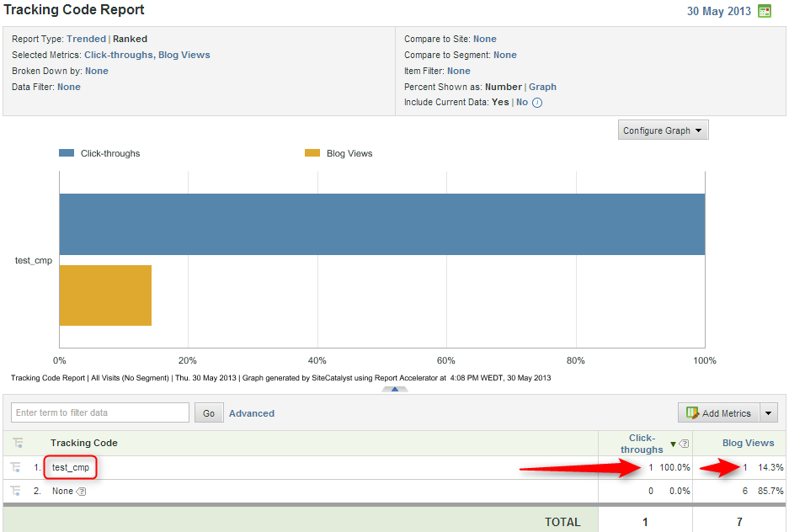This screenshot has width=789, height=532.
Task: Click the help icon in Click-throughs column header
Action: [x=685, y=444]
